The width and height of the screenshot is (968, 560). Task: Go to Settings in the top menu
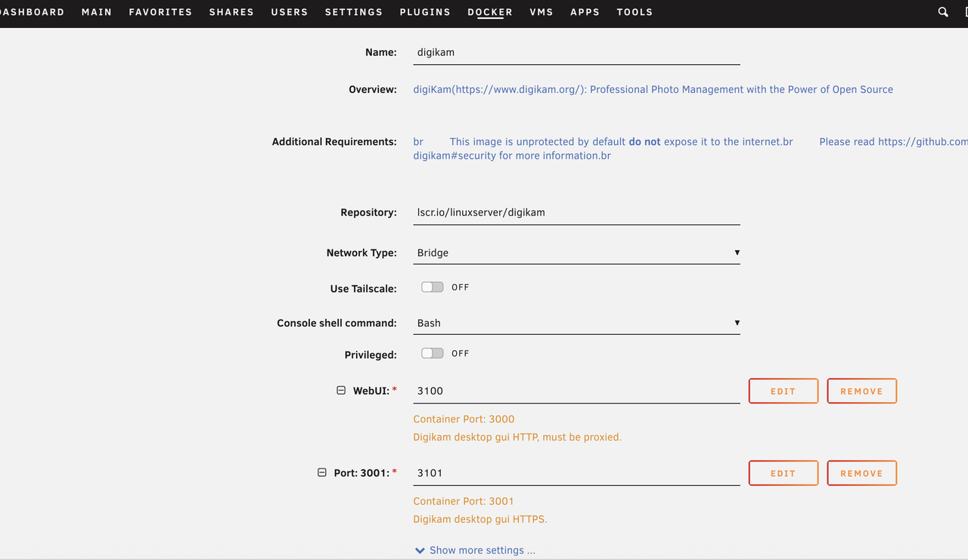pos(354,12)
